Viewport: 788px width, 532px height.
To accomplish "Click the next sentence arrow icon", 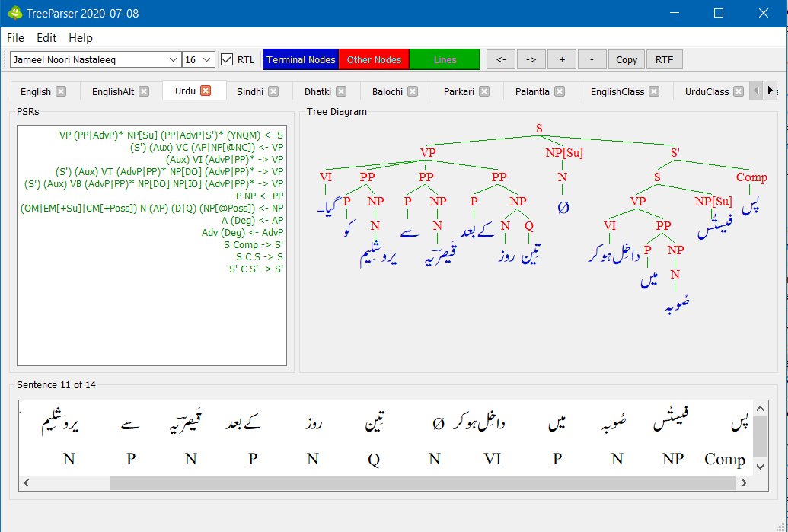I will 531,59.
